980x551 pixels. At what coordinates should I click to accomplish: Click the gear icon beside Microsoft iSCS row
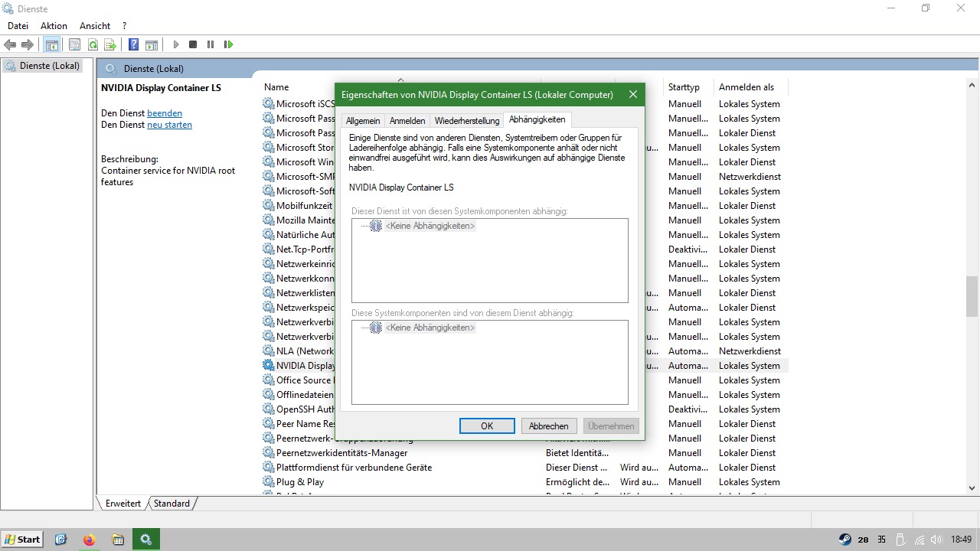[269, 103]
